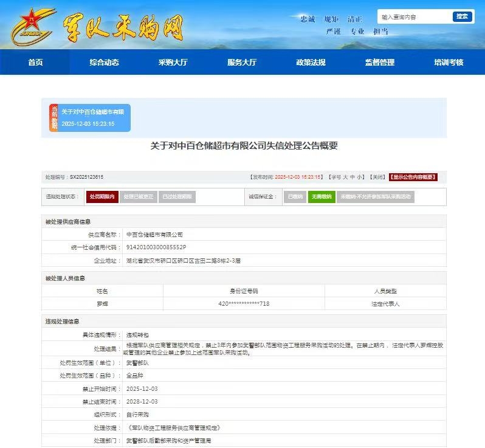Screen dimensions: 485x448
Task: Click the military procurement star logo
Action: (x=33, y=27)
